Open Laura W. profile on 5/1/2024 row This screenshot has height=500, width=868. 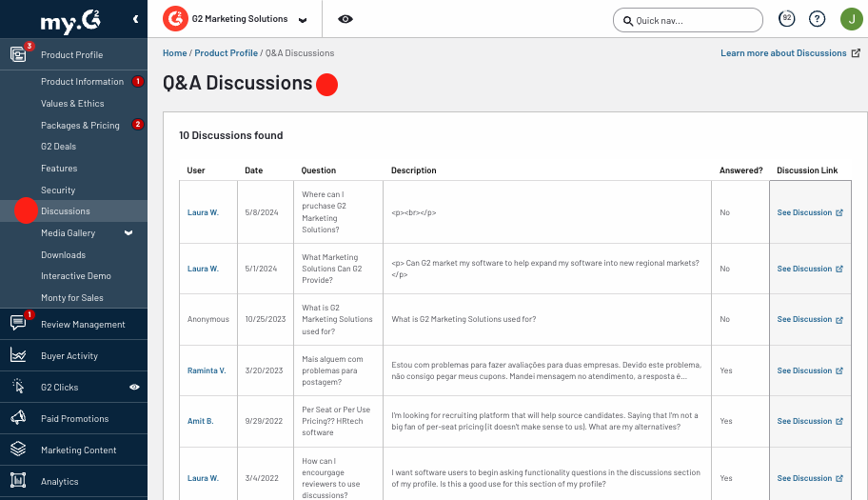tap(203, 269)
